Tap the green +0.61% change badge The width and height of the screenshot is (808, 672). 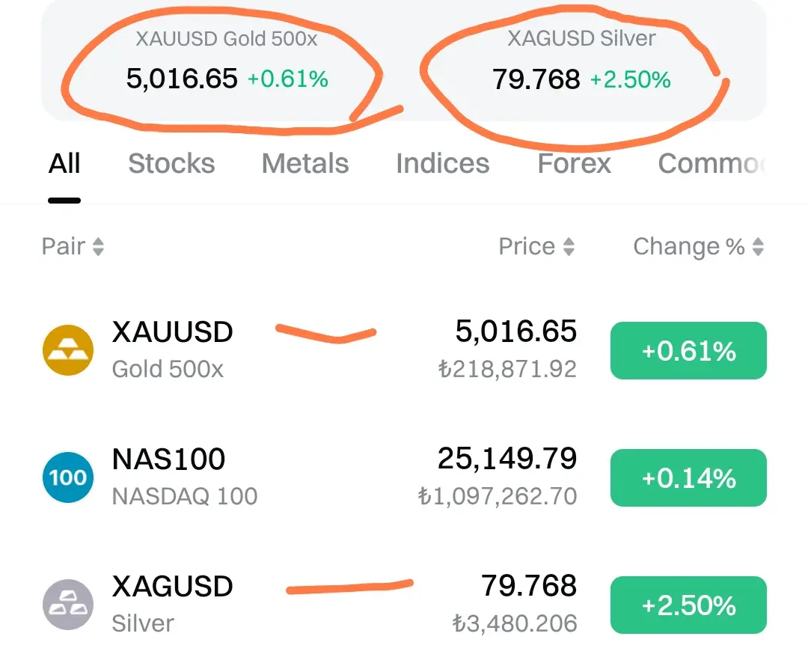coord(688,351)
